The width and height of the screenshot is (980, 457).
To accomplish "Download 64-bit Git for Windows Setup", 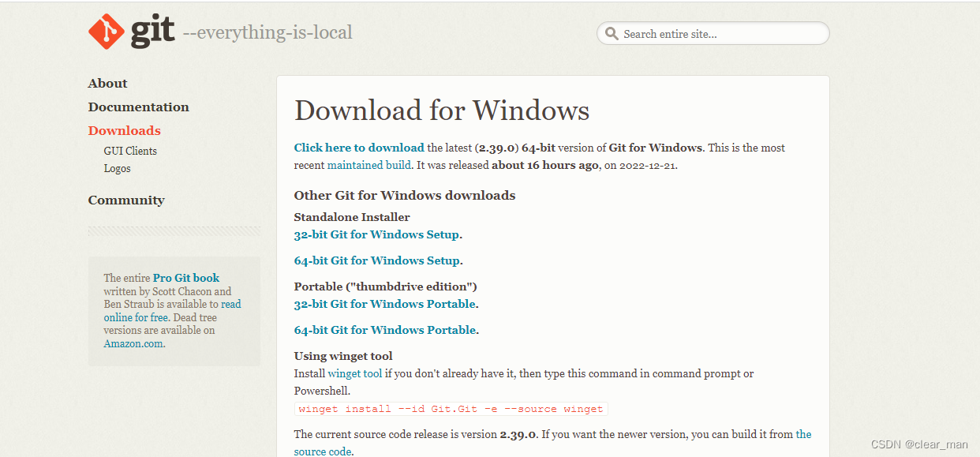I will [x=376, y=260].
